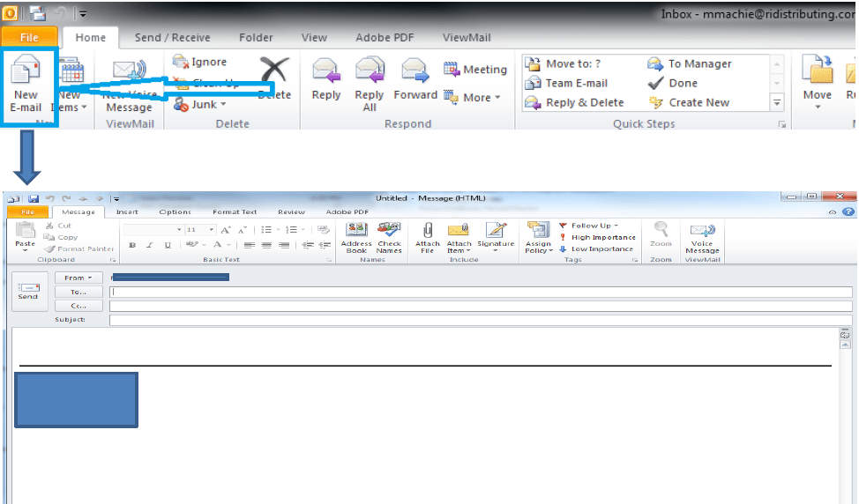Run the To Manager quick step
Screen dimensions: 859x504
coord(689,64)
